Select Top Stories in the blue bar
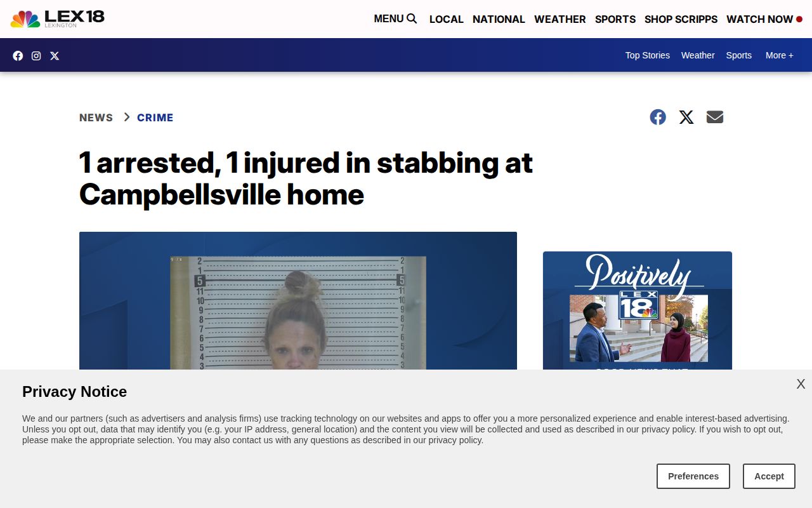Screen dimensions: 812x508 647,55
